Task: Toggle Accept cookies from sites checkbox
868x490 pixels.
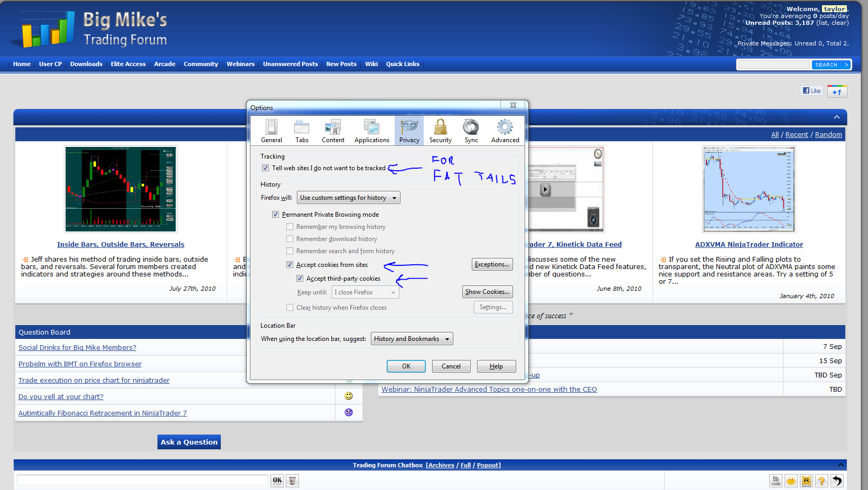Action: 290,265
